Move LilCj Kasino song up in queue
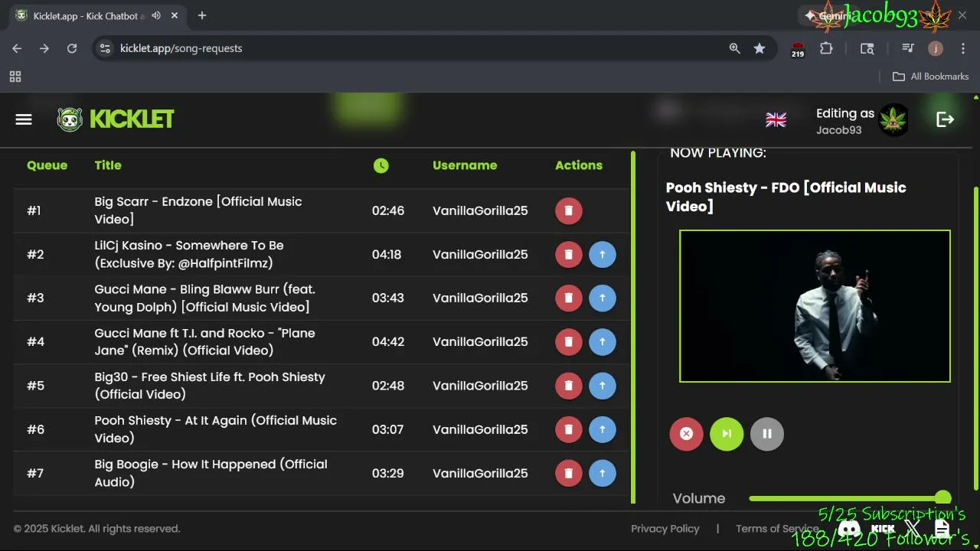The width and height of the screenshot is (980, 551). 603,254
